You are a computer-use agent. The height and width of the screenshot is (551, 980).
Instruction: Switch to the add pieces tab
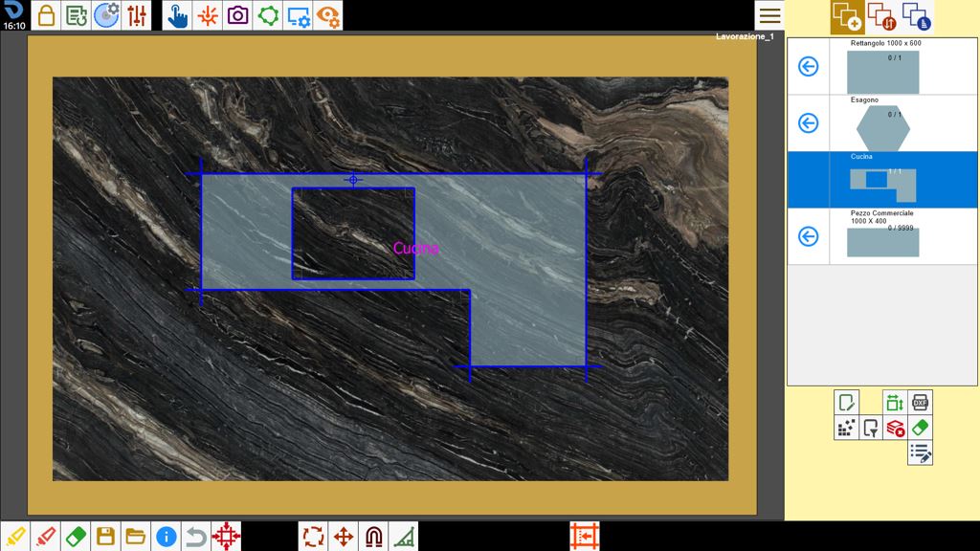pyautogui.click(x=847, y=17)
